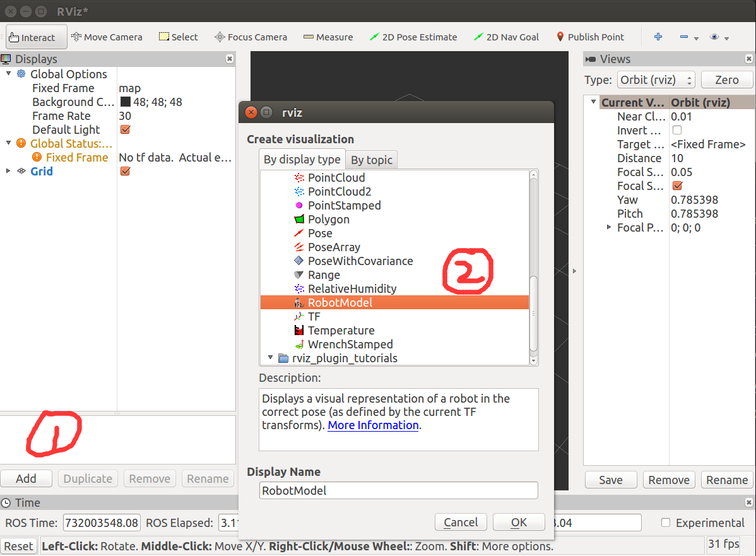Click the Frame Rate value 30
This screenshot has height=556, width=756.
(125, 115)
